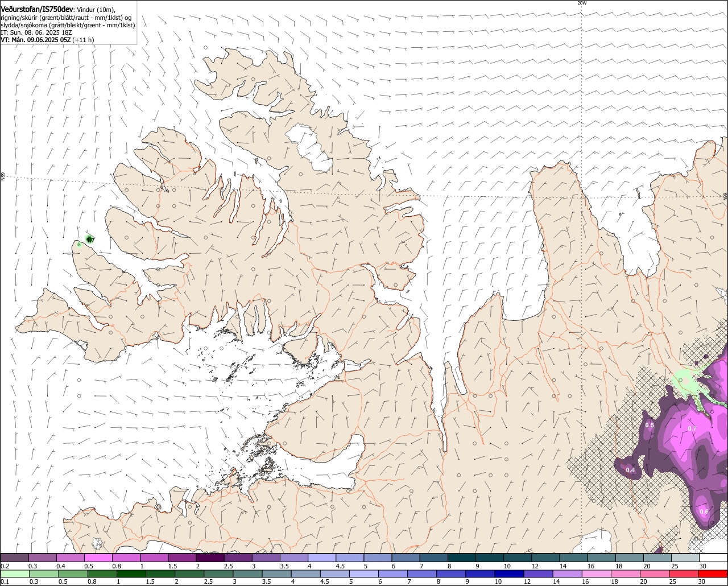Click the Veðurstofan/IS750dev title text
Viewport: 728px width, 586px height.
click(37, 9)
